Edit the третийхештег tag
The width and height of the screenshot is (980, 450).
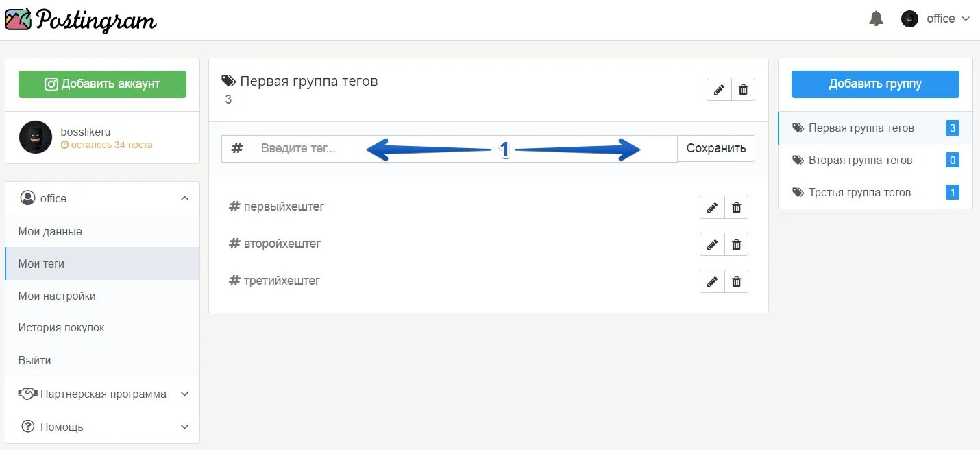coord(712,281)
